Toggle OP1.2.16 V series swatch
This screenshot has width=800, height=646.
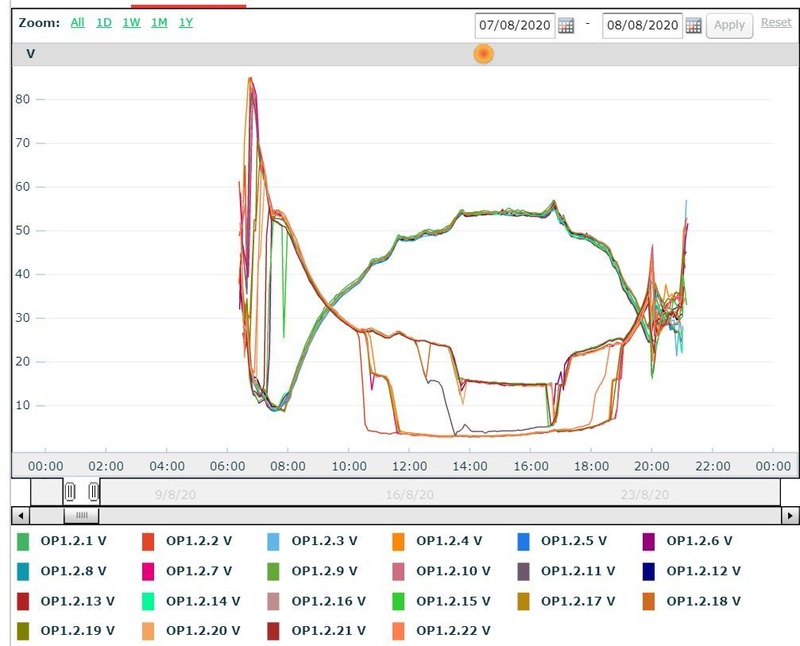pos(273,602)
